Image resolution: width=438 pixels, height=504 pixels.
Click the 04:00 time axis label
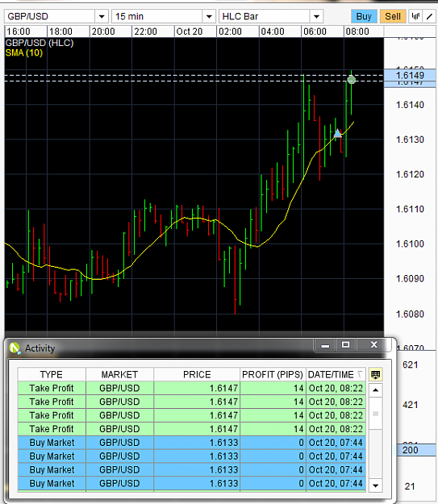273,31
